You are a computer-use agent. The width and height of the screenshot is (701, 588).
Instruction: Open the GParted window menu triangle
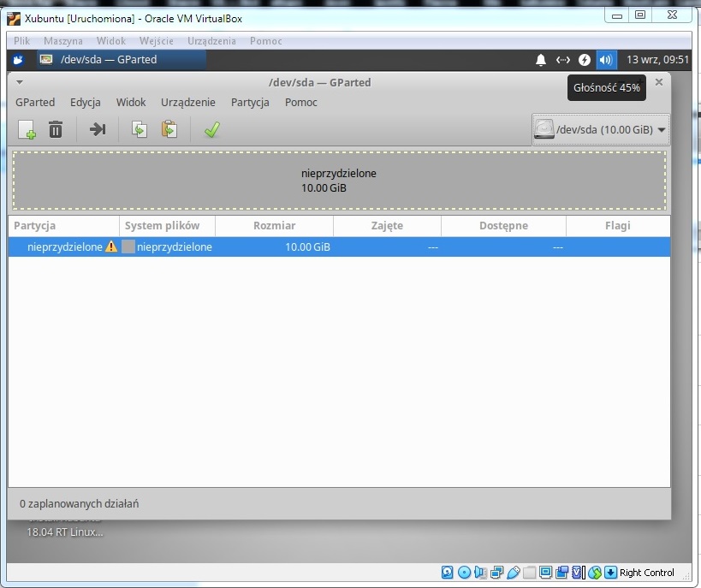click(x=19, y=82)
